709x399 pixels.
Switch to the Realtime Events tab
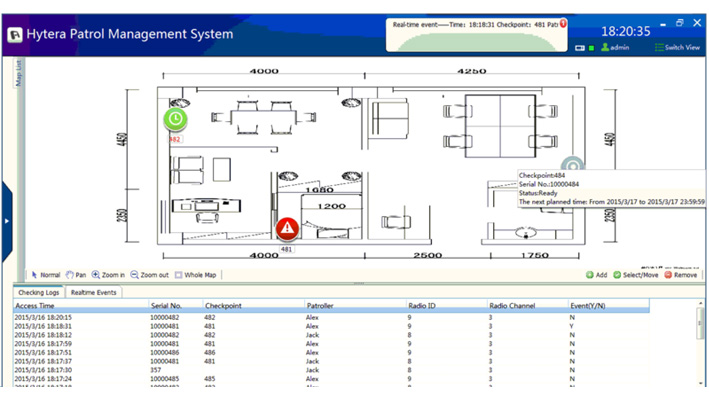coord(94,293)
